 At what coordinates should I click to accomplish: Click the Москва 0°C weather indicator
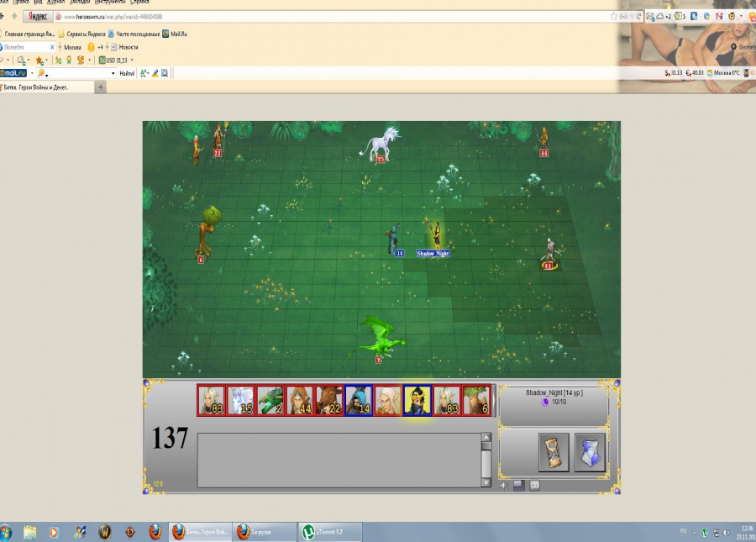coord(723,73)
